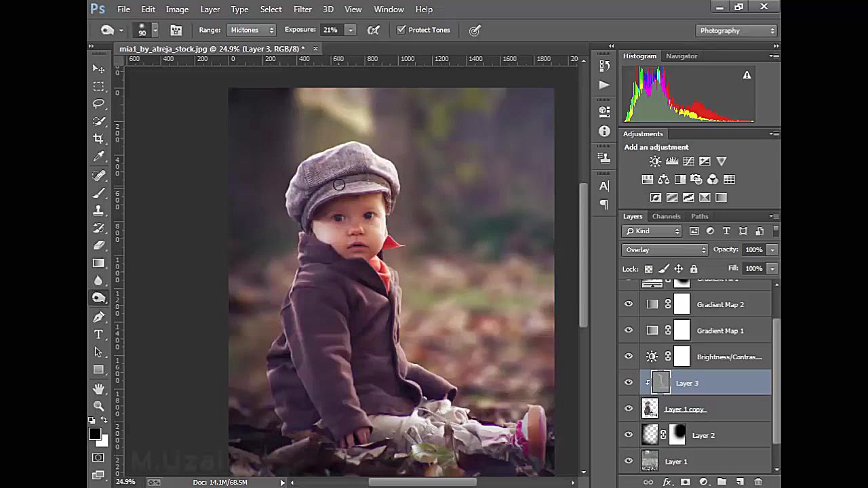
Task: Hide the Layer 2 layer
Action: [x=629, y=435]
